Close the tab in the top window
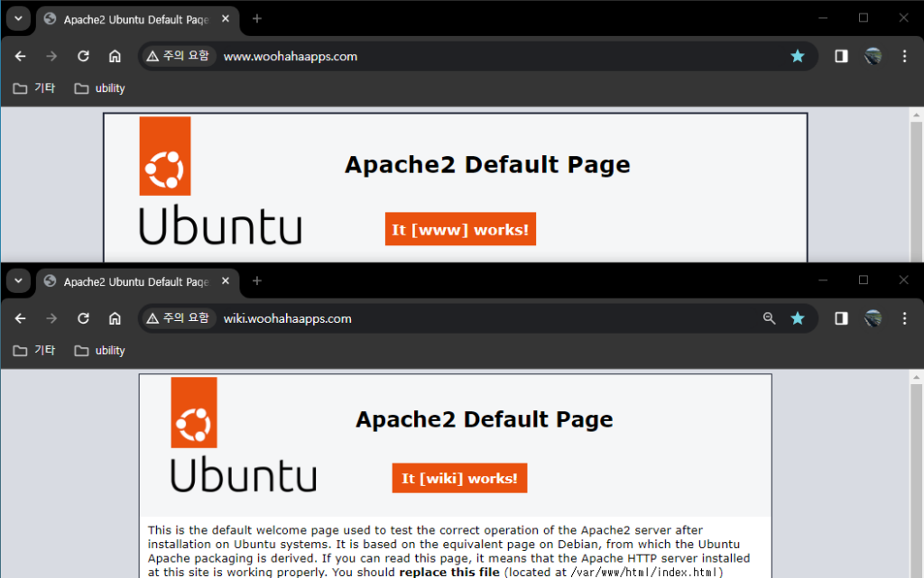This screenshot has width=924, height=578. [225, 19]
